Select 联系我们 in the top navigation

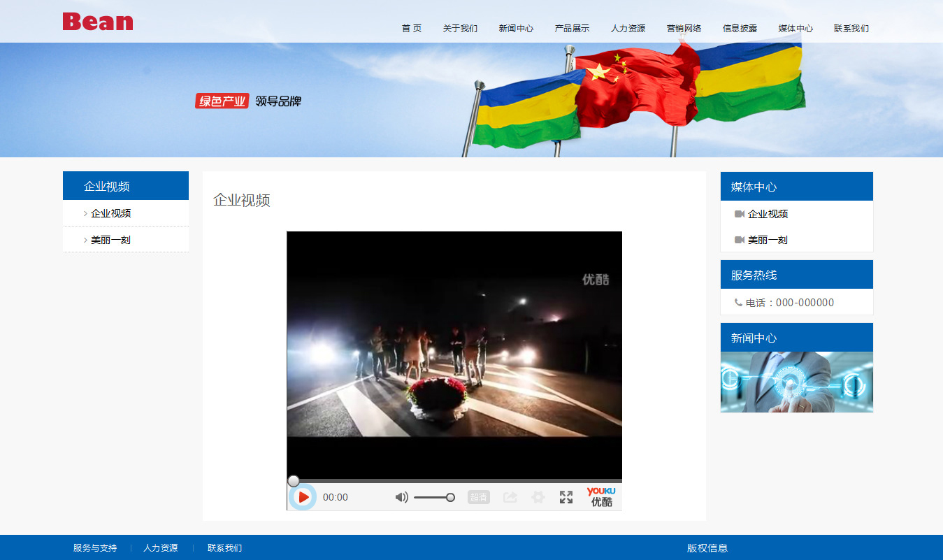point(851,29)
